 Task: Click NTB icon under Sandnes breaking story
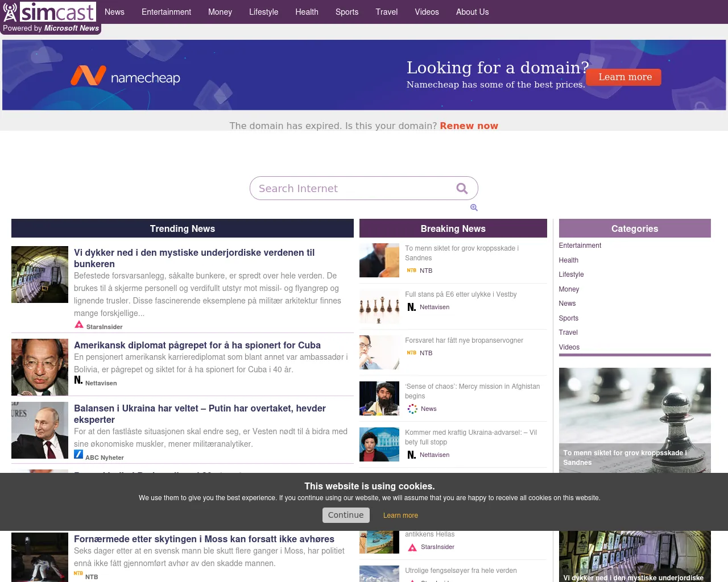tap(411, 271)
